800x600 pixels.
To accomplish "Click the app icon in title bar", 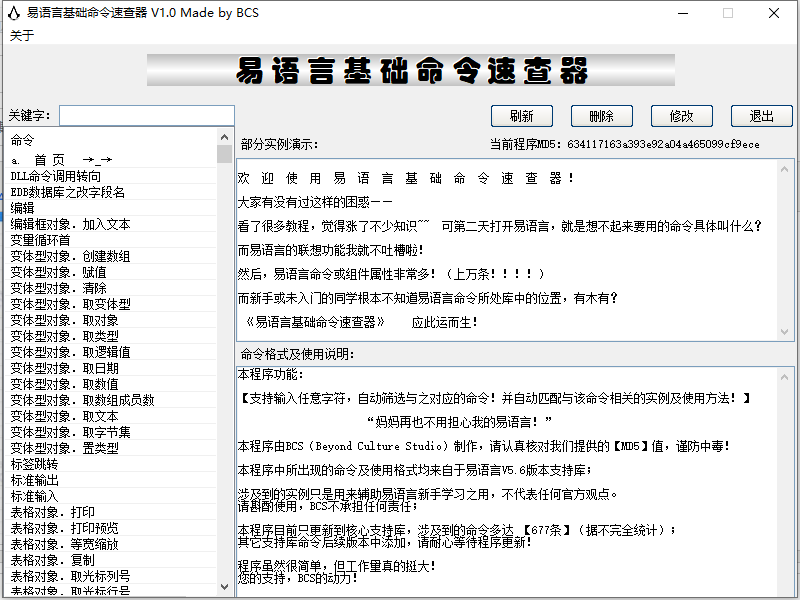I will (13, 13).
